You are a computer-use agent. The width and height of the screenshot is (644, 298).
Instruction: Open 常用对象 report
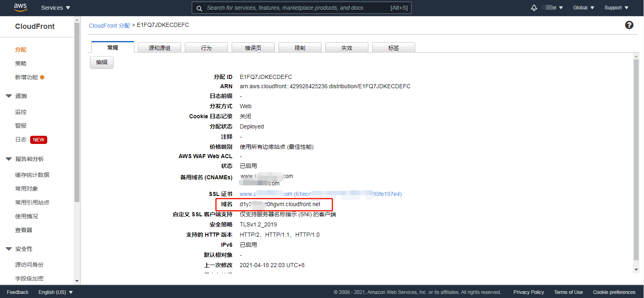(26, 189)
